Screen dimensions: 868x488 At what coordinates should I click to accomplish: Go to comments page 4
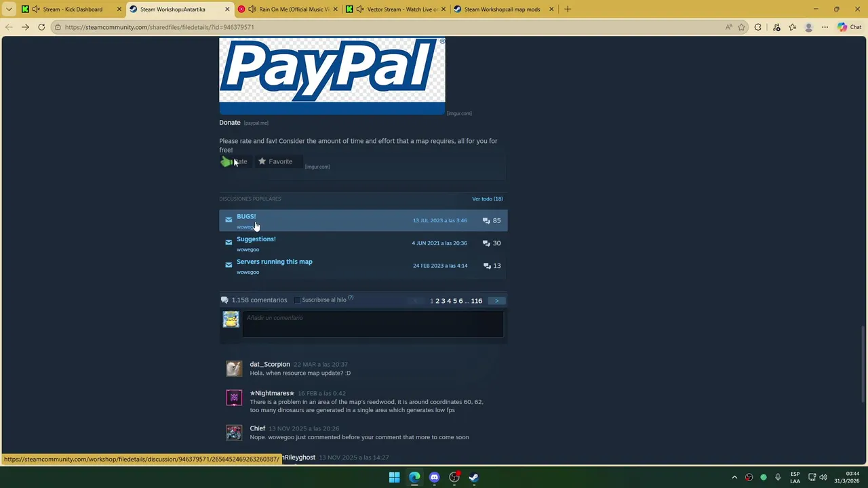[x=449, y=301]
